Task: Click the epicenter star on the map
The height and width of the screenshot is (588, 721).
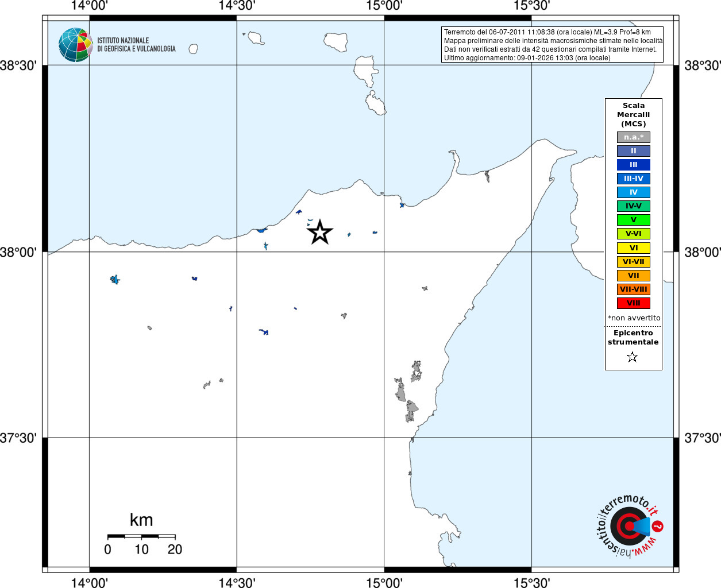Action: tap(320, 232)
